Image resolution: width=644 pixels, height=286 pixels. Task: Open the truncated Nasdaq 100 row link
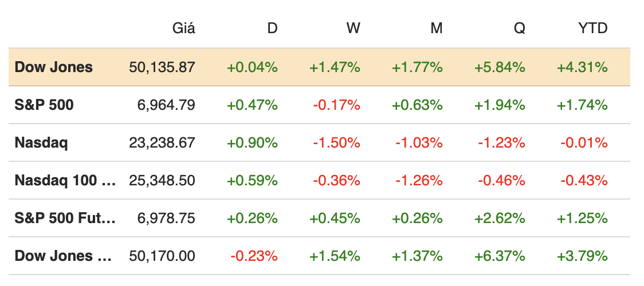[x=65, y=181]
